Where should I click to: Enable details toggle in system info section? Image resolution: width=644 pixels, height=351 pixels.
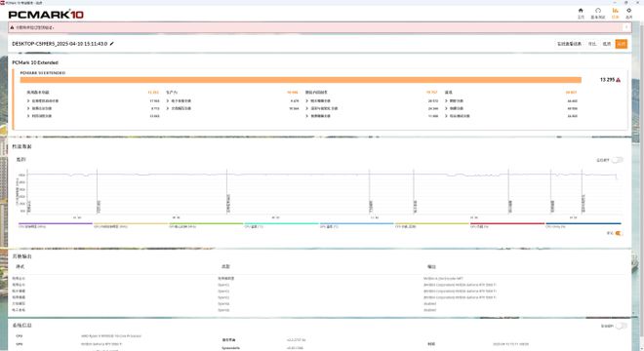[621, 326]
